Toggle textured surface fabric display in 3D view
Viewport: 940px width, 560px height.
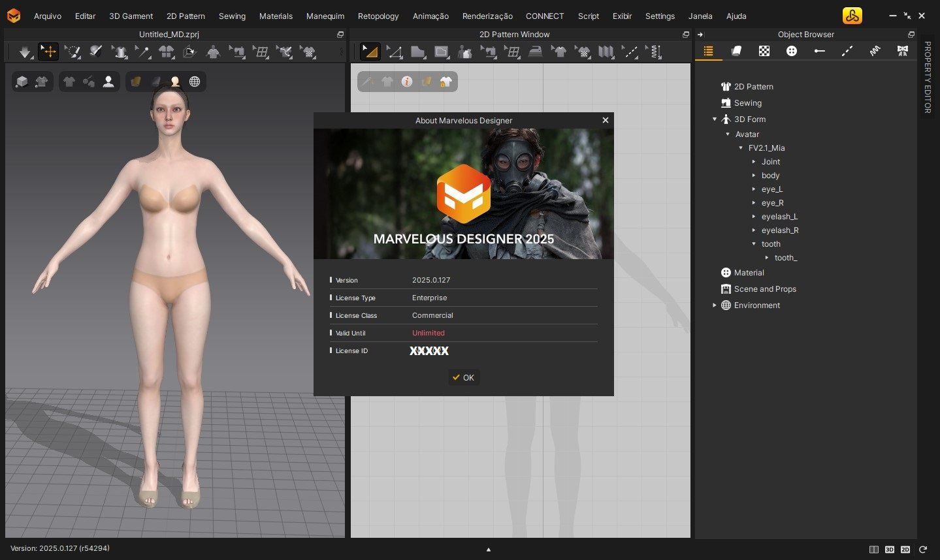[x=136, y=82]
